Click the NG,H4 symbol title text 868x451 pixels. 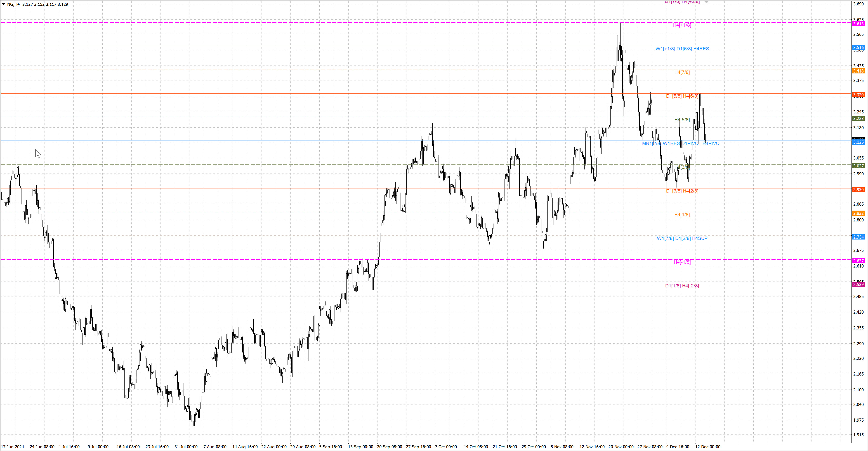pos(14,4)
